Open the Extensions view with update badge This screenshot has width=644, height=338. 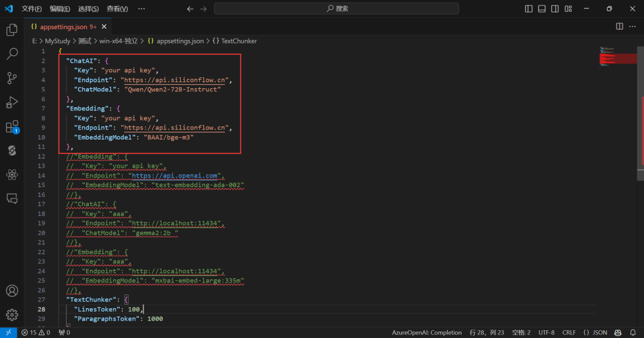point(12,126)
